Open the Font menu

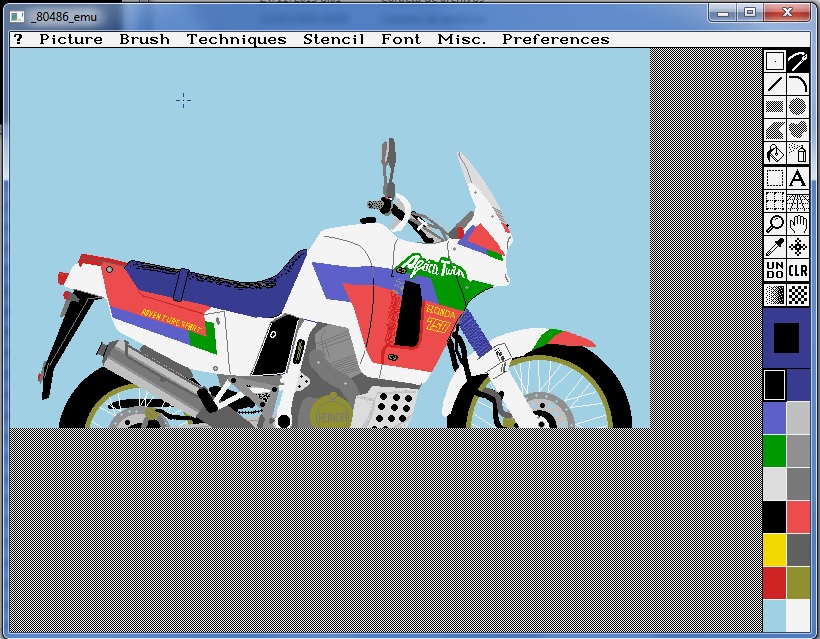(401, 39)
